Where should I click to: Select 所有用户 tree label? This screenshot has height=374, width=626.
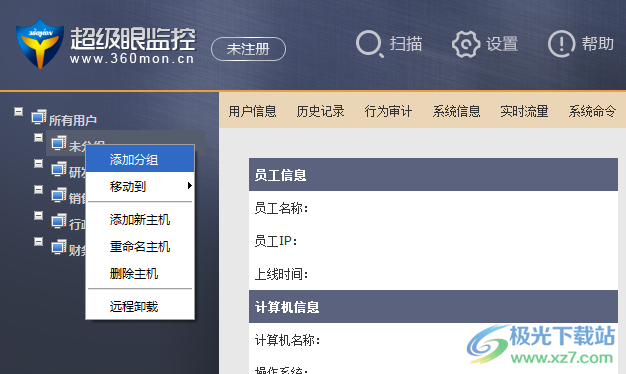(x=73, y=120)
